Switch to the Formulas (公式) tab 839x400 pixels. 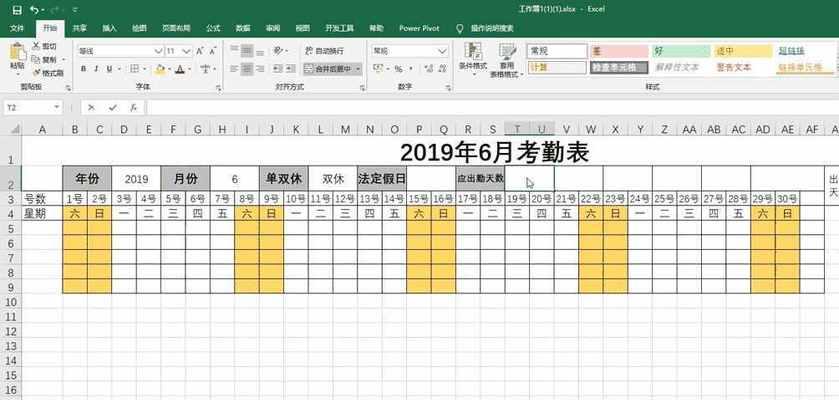pos(213,28)
